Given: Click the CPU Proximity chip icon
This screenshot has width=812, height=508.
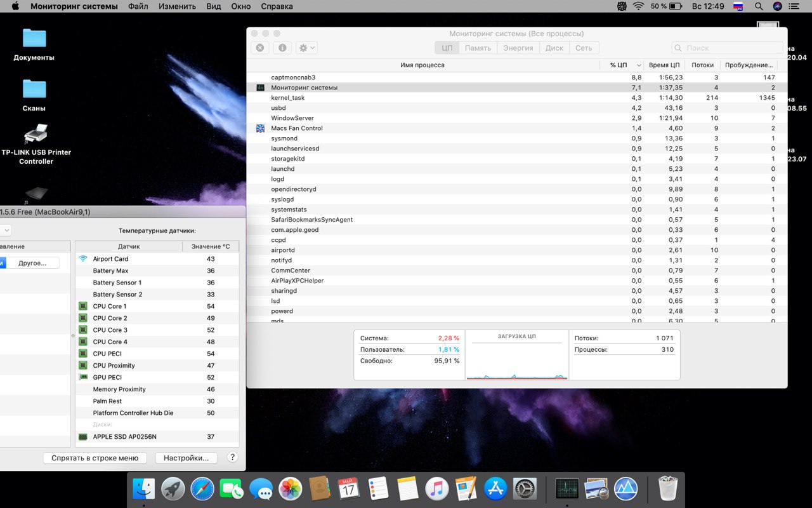Looking at the screenshot, I should 82,365.
